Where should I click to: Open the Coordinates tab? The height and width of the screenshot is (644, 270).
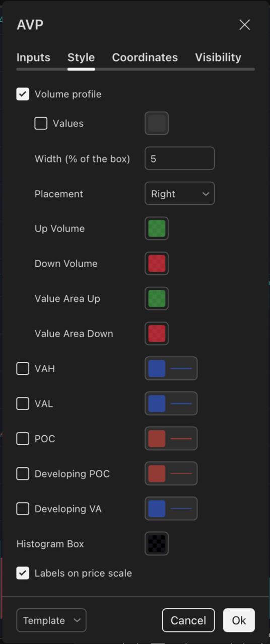[145, 57]
